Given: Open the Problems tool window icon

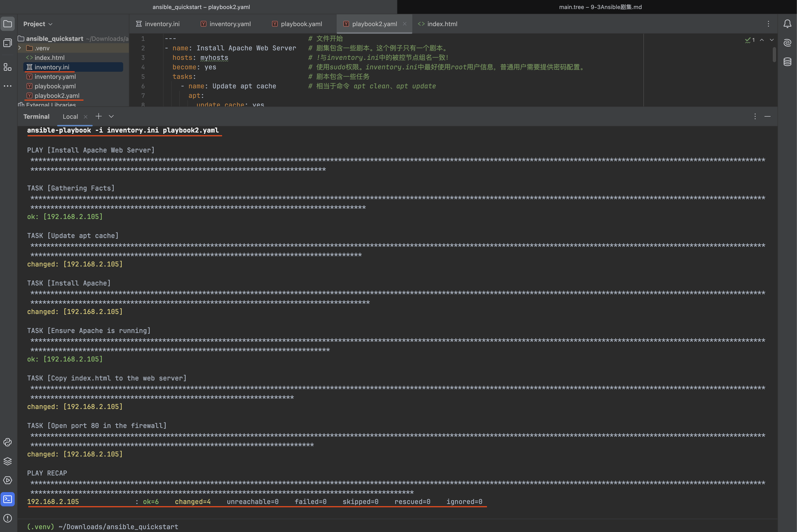Looking at the screenshot, I should [x=7, y=518].
